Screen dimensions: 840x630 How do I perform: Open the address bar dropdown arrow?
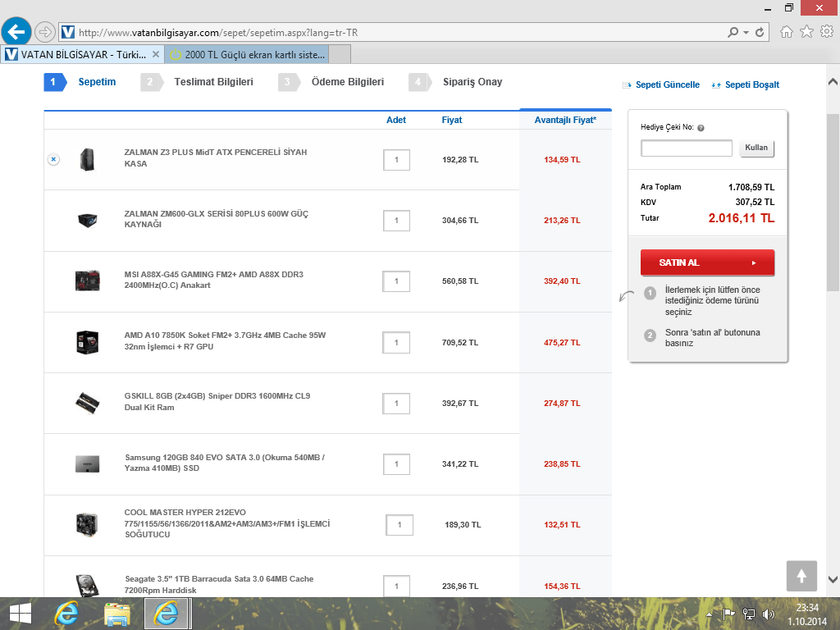[x=746, y=32]
